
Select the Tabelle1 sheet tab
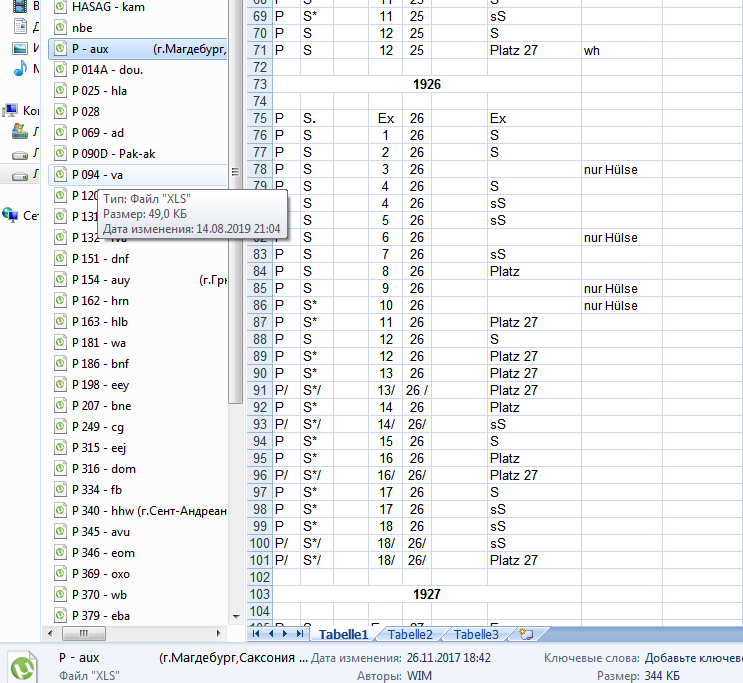tap(343, 634)
